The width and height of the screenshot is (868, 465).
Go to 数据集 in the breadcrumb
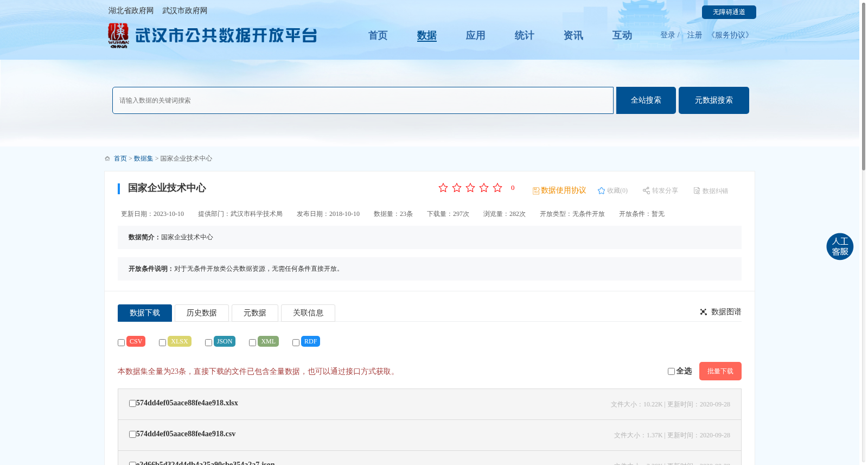click(144, 158)
